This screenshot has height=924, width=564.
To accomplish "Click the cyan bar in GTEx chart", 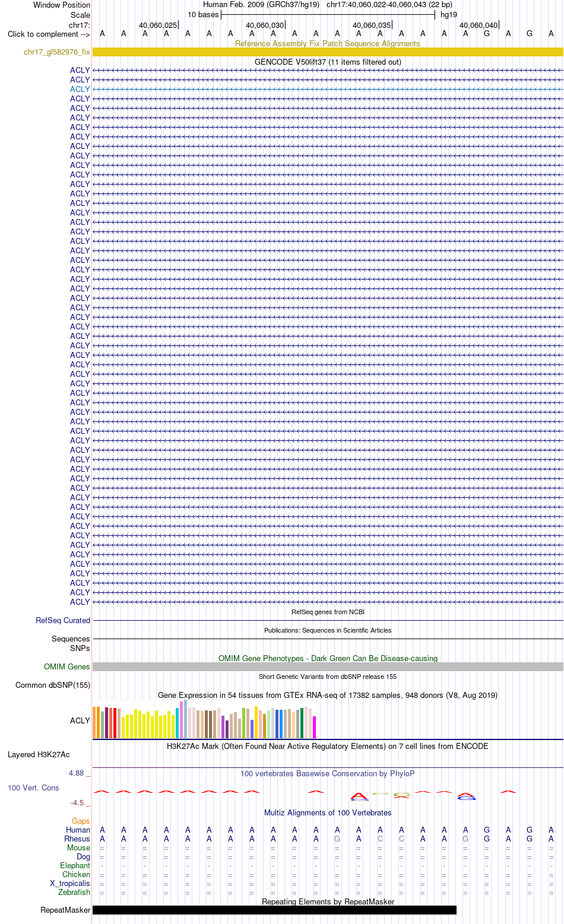I will tap(178, 723).
